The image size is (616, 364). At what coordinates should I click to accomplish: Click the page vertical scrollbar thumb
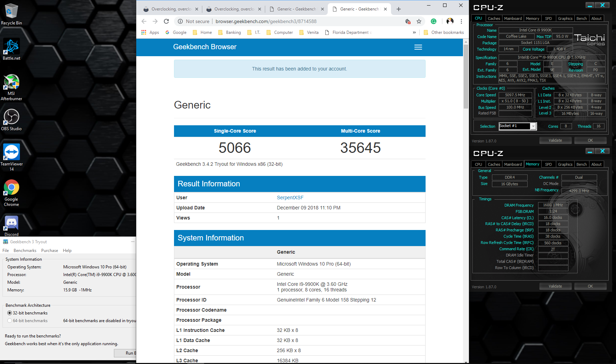click(466, 76)
